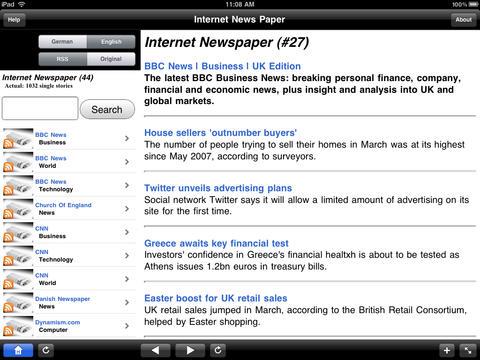Focus the search text field
Screen dimensions: 480x360
click(x=40, y=108)
